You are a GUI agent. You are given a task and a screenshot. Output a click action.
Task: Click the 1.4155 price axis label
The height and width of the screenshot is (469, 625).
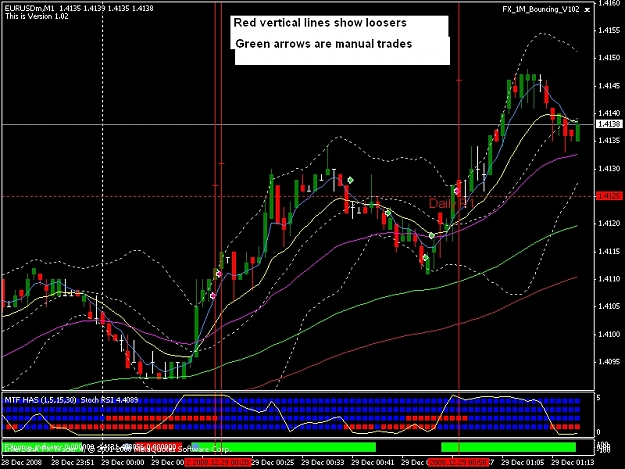[609, 30]
